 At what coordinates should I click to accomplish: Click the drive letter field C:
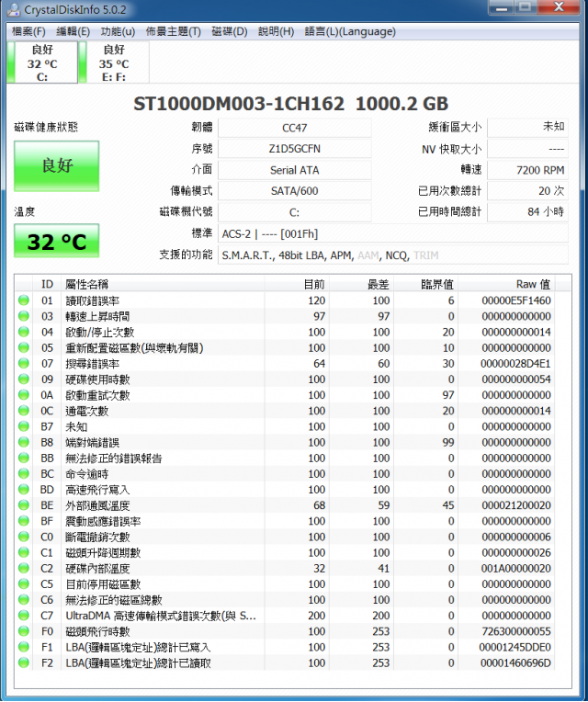coord(294,211)
